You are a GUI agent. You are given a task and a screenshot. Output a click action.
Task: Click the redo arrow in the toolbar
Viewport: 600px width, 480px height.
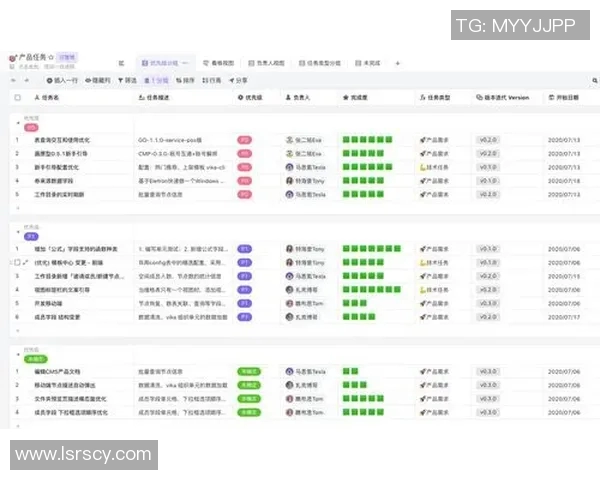point(26,80)
